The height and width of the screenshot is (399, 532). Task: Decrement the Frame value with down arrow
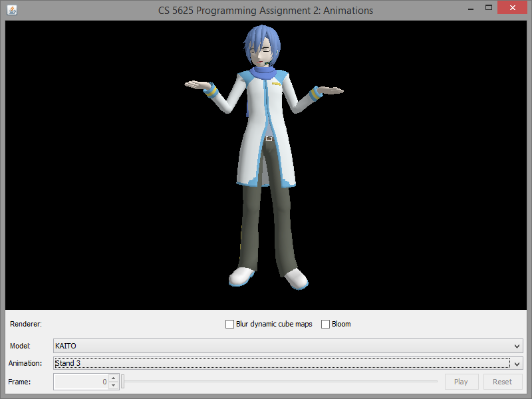113,385
